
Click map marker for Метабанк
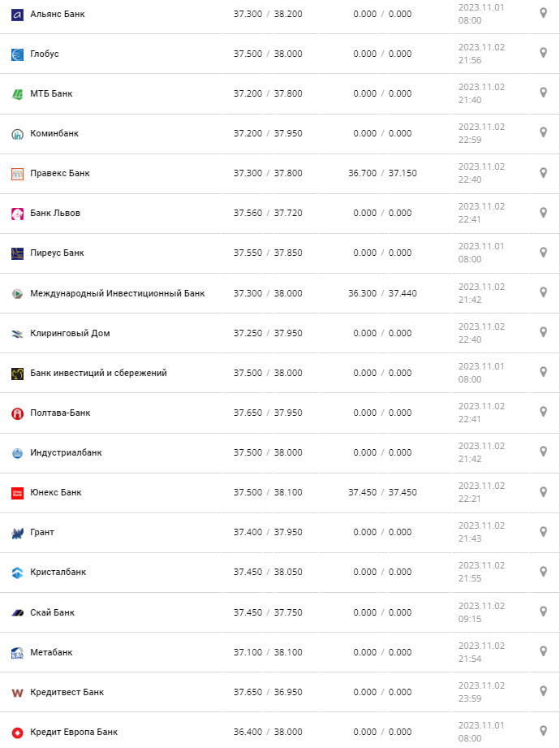tap(544, 651)
